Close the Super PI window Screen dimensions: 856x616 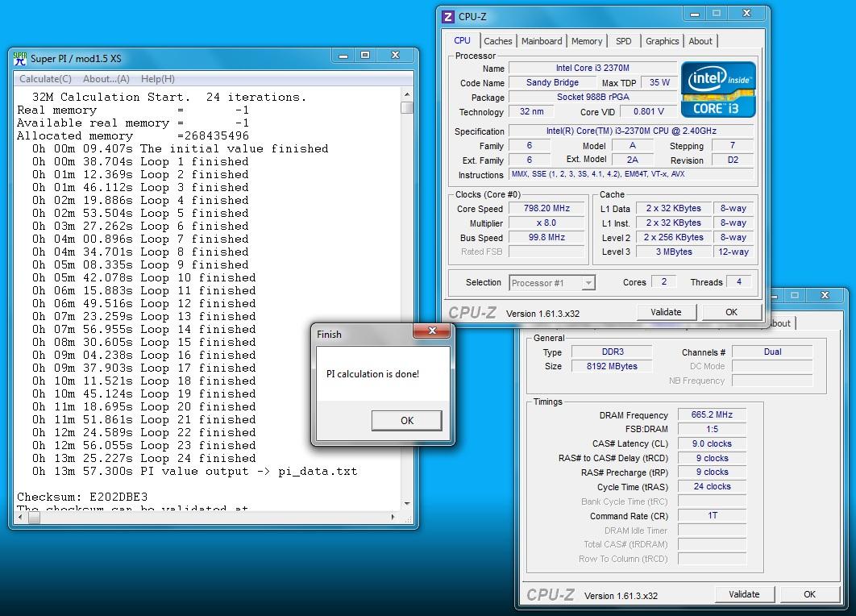395,55
